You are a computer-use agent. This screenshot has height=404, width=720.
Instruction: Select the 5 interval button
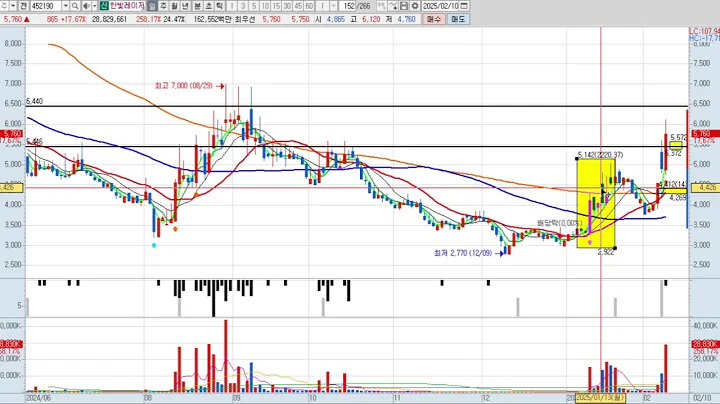coord(254,6)
